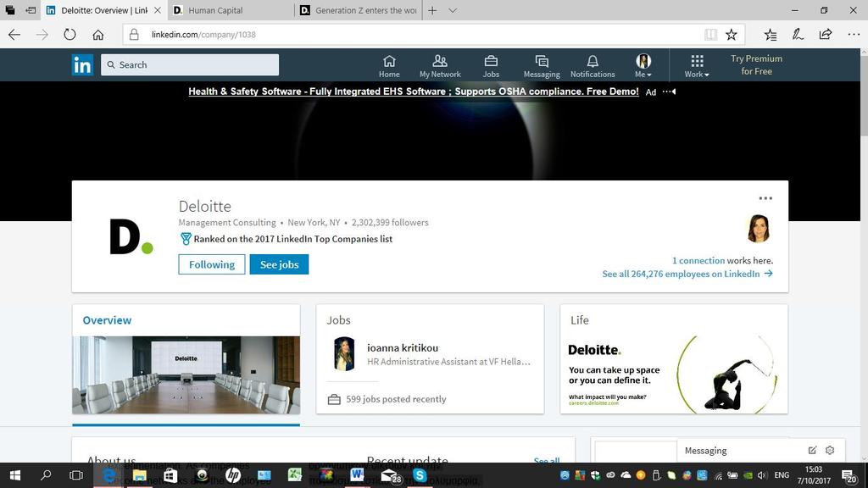Switch to the Human Capital tab

pyautogui.click(x=231, y=10)
